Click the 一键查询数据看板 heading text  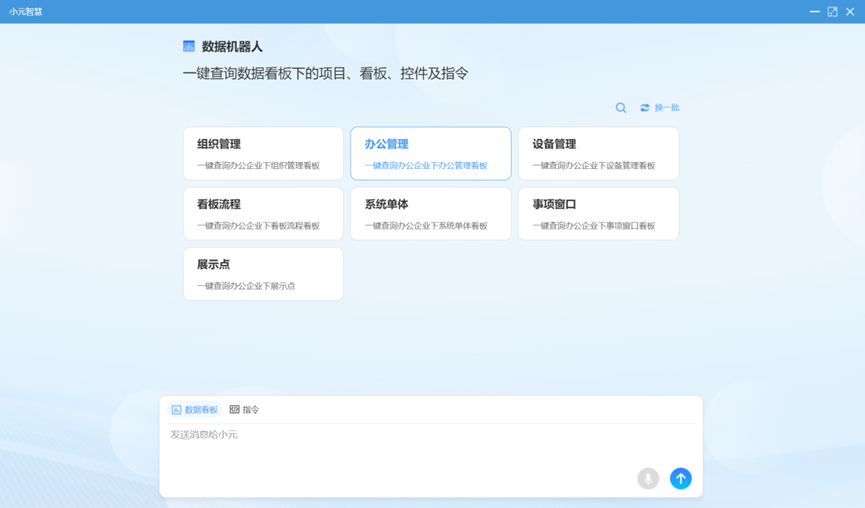(x=325, y=74)
